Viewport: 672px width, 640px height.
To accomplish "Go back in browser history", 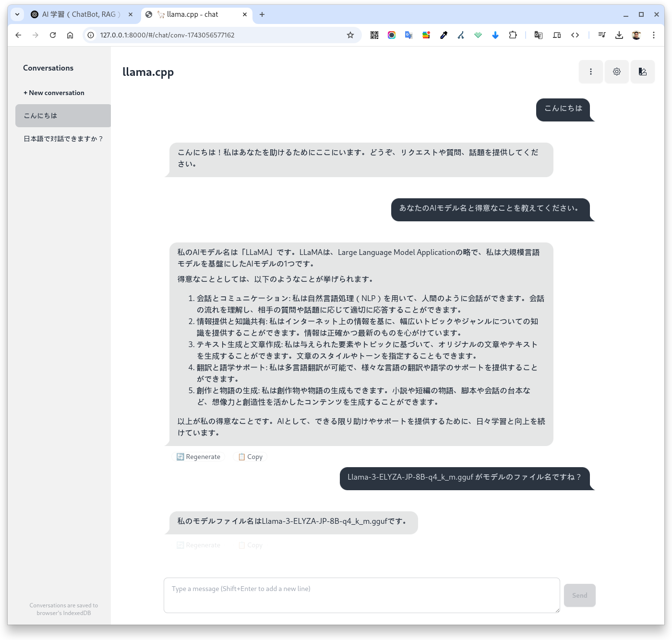I will pos(18,35).
